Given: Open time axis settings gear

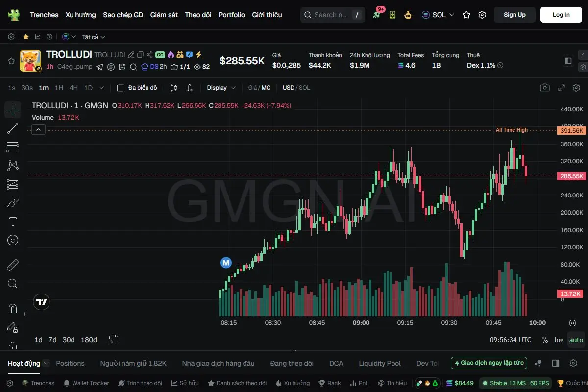Looking at the screenshot, I should 572,323.
